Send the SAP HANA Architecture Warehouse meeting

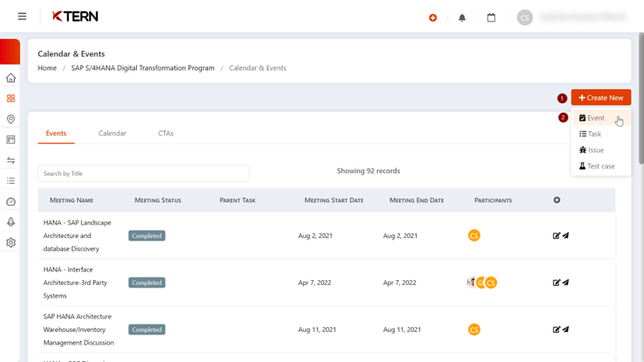tap(566, 329)
